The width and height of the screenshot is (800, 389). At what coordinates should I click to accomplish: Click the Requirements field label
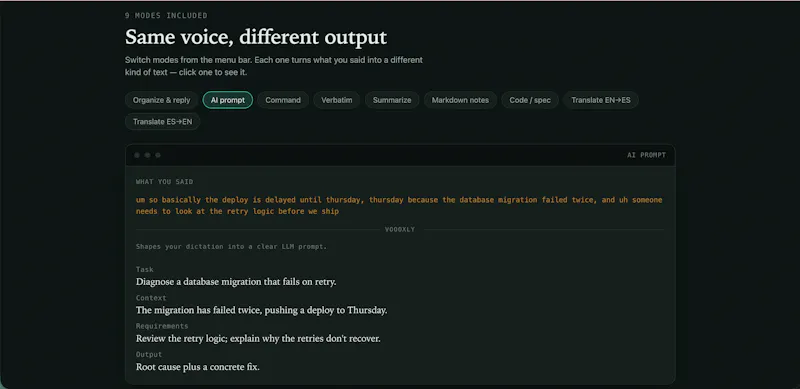(x=162, y=326)
